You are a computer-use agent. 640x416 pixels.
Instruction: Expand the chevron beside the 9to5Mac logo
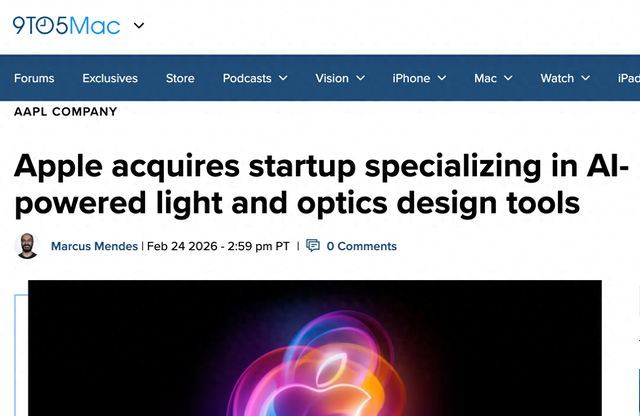point(139,25)
